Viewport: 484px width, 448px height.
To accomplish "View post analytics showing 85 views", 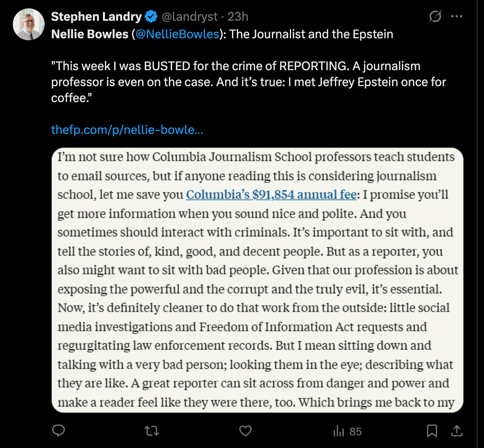I will (x=347, y=431).
